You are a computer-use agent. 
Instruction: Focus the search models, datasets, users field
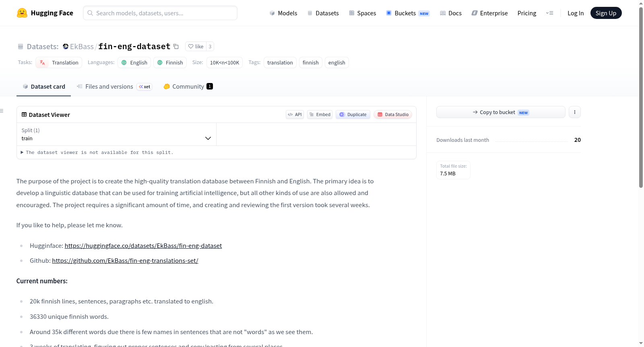click(x=160, y=13)
